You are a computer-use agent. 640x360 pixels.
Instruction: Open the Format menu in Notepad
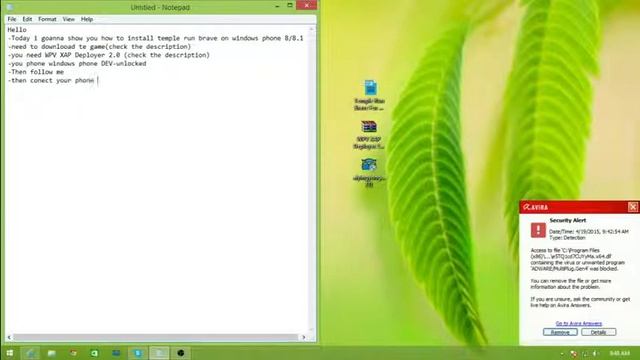pyautogui.click(x=47, y=19)
